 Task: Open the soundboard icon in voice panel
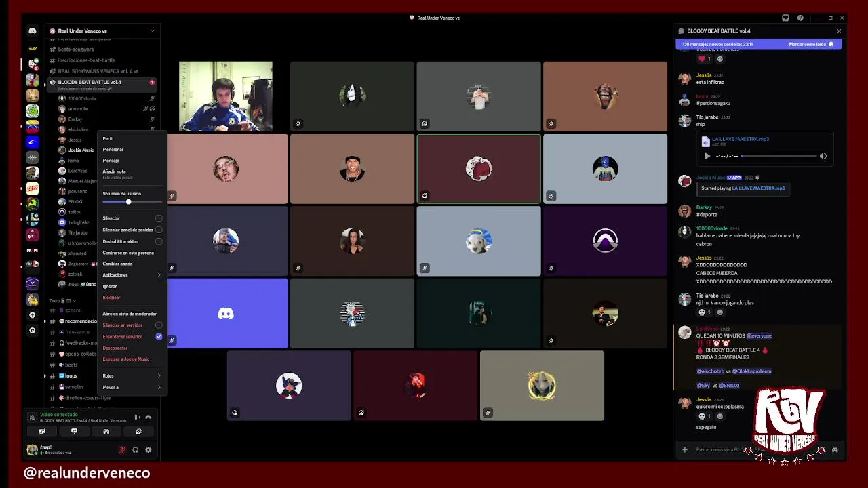pyautogui.click(x=138, y=431)
